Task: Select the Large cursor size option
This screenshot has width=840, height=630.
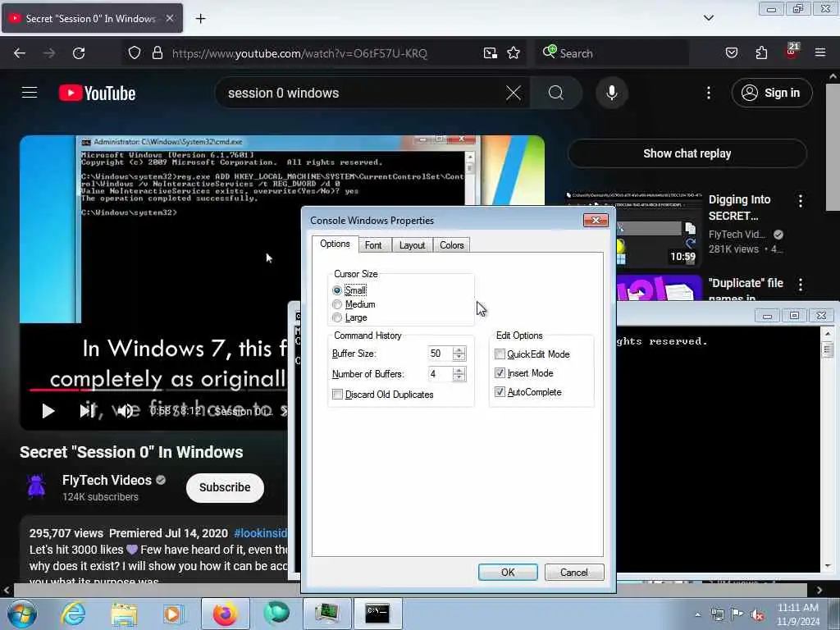Action: tap(337, 317)
